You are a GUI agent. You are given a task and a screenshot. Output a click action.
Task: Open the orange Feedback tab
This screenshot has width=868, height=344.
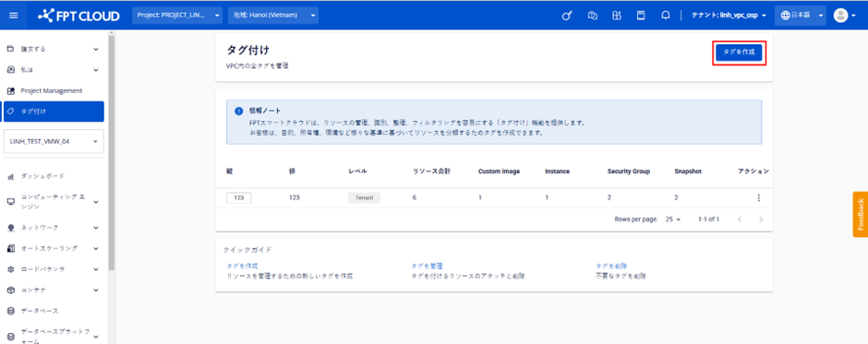tap(861, 215)
